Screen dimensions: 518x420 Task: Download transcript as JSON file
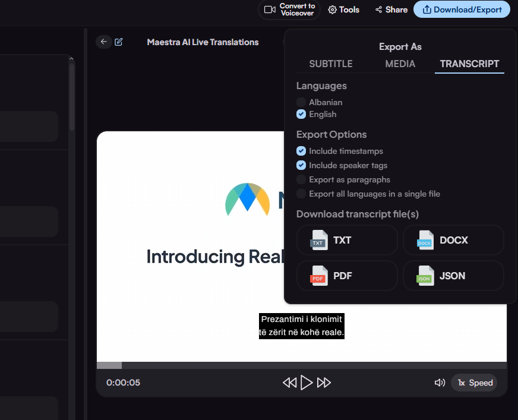[x=453, y=276]
